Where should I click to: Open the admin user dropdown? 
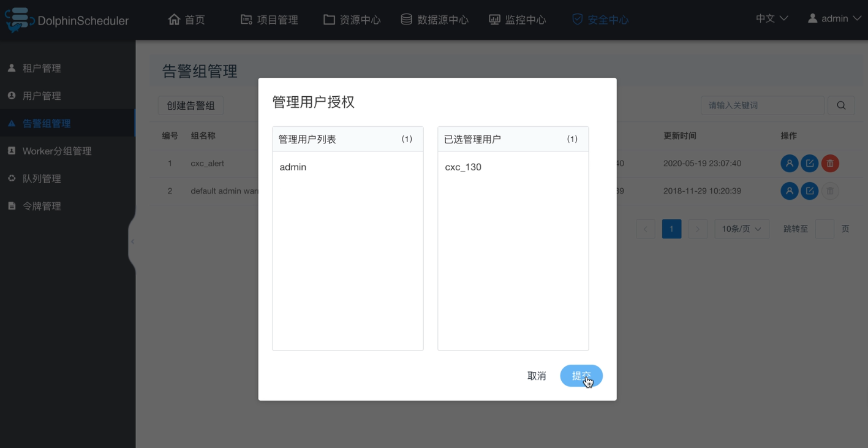coord(834,18)
